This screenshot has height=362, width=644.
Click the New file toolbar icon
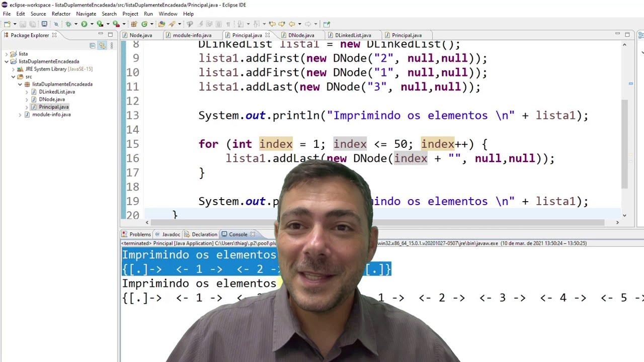[7, 24]
